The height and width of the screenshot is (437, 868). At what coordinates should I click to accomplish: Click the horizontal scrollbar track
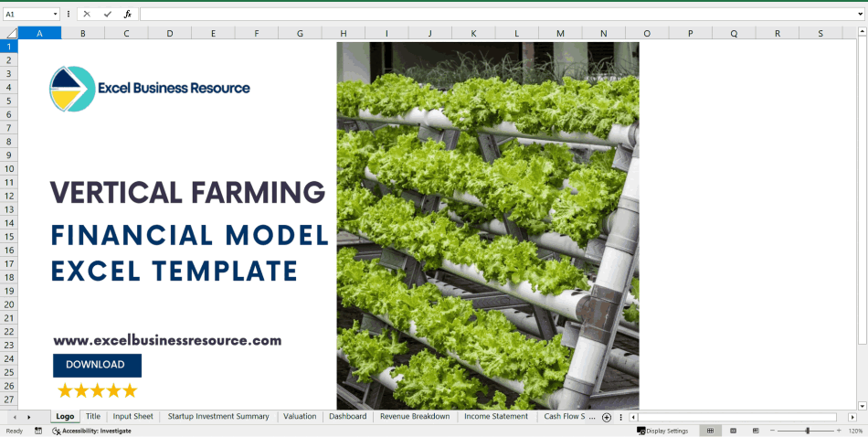(x=736, y=417)
